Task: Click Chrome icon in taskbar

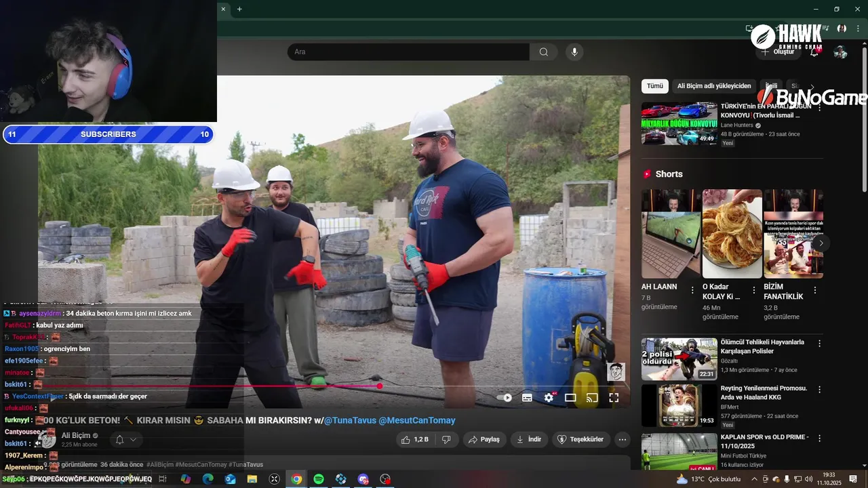Action: tap(296, 479)
